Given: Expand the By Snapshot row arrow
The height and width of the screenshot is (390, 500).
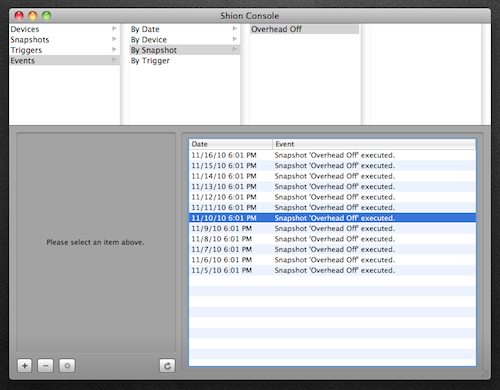Looking at the screenshot, I should 235,49.
